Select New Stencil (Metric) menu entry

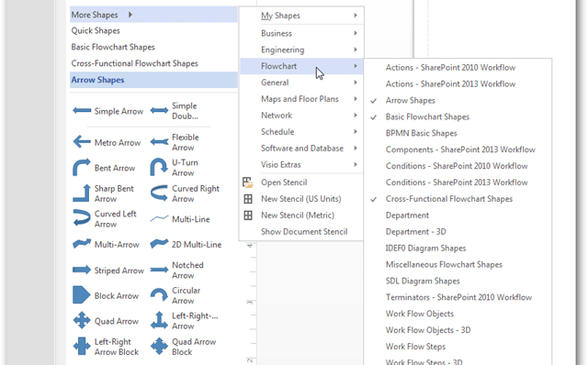pyautogui.click(x=302, y=216)
